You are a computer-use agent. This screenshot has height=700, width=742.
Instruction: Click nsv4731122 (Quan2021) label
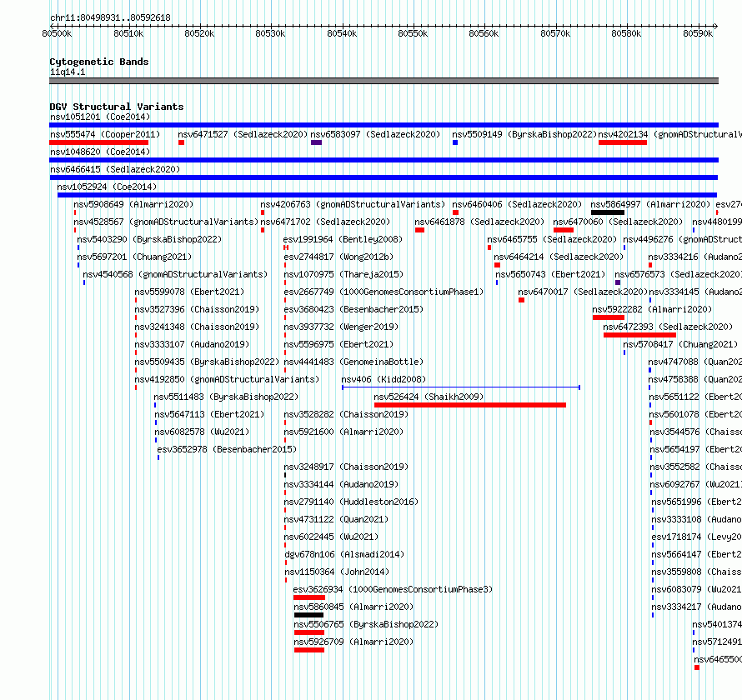click(x=336, y=519)
